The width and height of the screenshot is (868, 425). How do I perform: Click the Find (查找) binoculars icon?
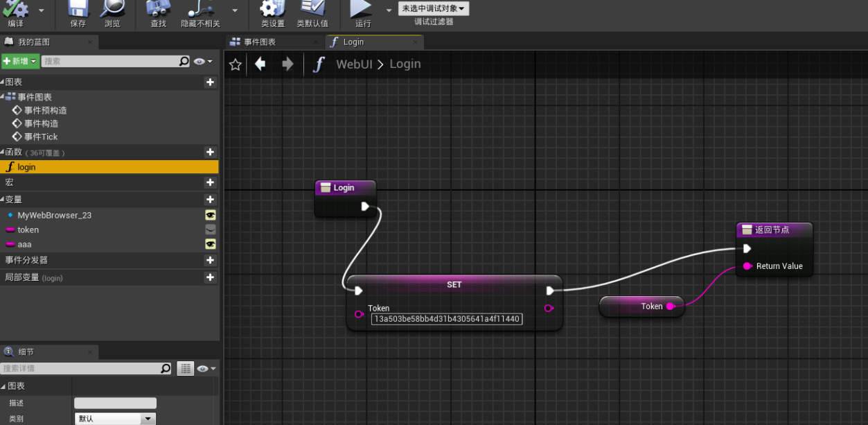point(159,9)
